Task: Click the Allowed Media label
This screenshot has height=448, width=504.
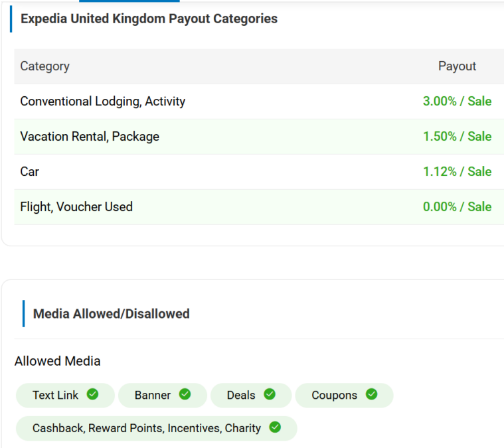Action: pos(57,362)
